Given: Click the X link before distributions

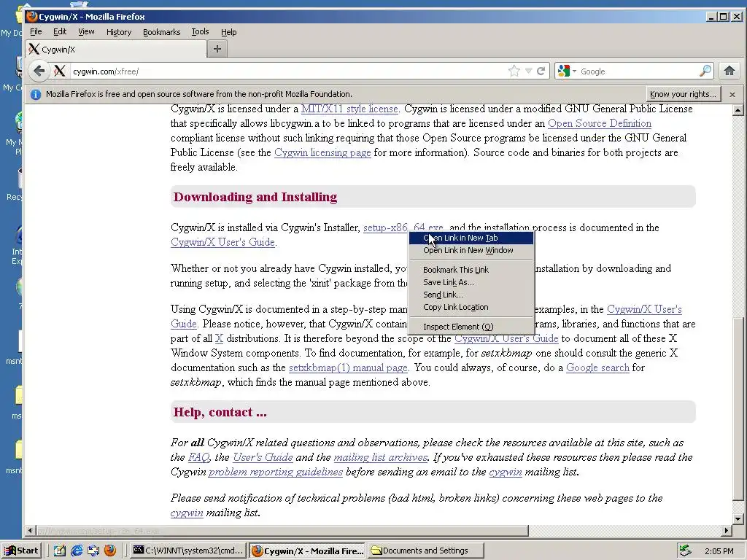Looking at the screenshot, I should click(x=219, y=338).
